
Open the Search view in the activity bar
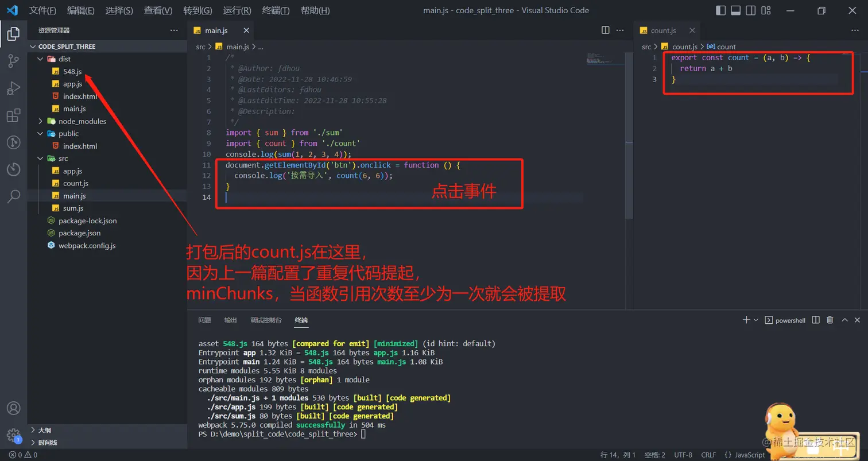pos(13,197)
